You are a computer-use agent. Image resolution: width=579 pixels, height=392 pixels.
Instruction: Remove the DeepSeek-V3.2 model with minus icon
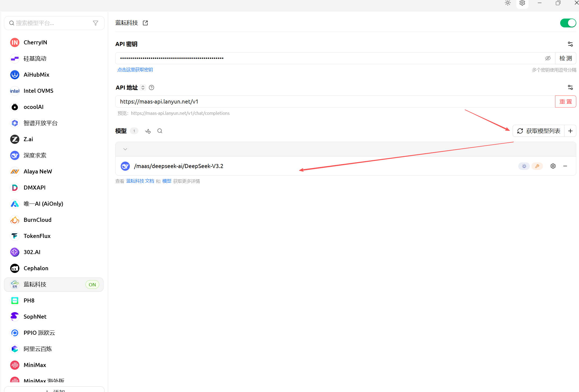565,166
